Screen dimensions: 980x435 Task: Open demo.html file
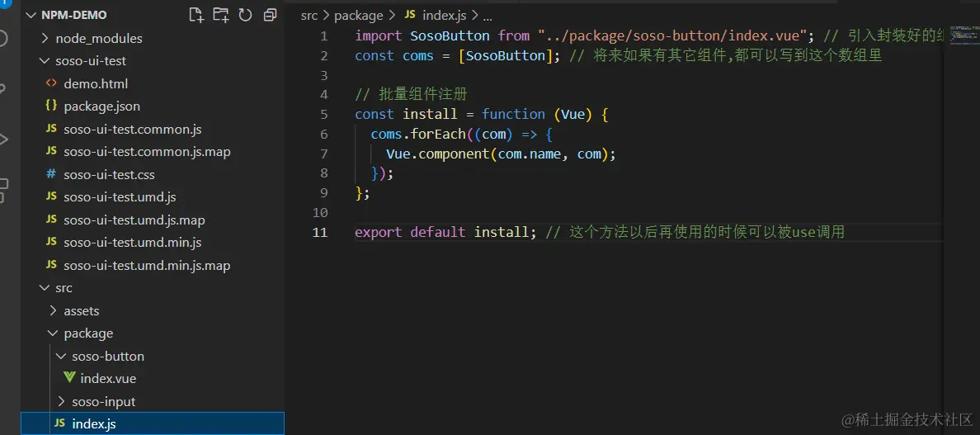[96, 83]
